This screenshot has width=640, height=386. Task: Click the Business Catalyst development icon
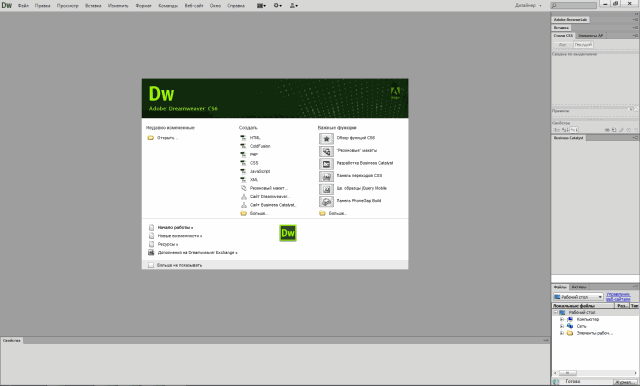326,164
